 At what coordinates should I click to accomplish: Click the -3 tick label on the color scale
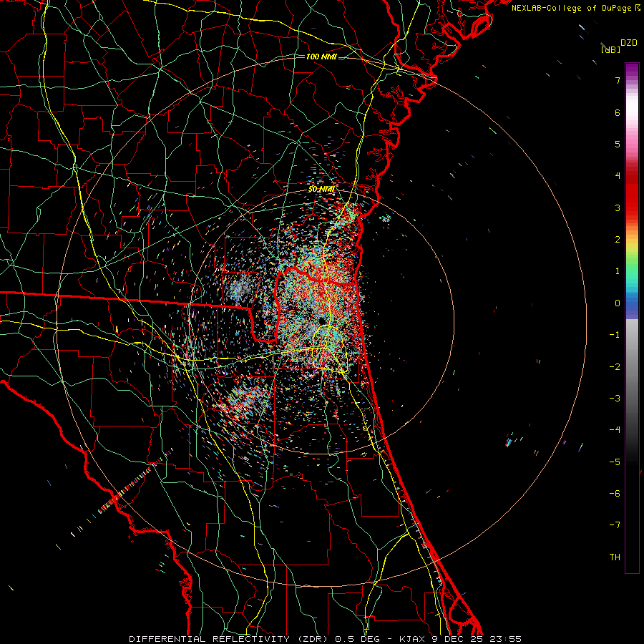coord(615,398)
